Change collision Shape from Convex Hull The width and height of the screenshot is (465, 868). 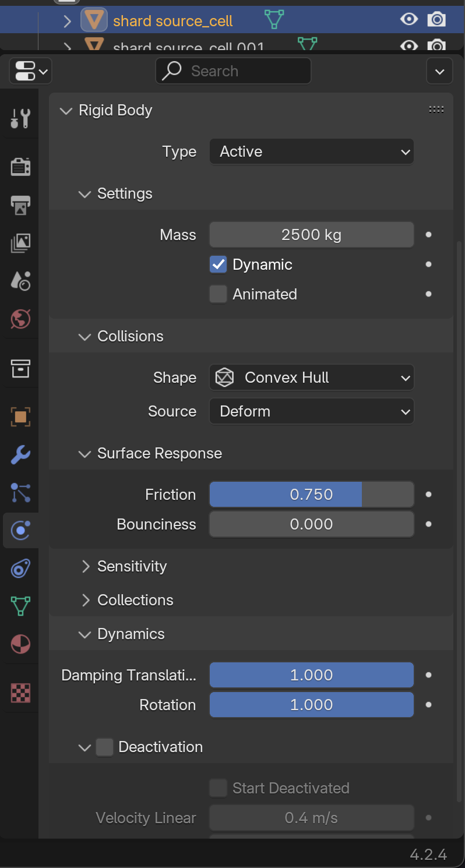(x=311, y=377)
